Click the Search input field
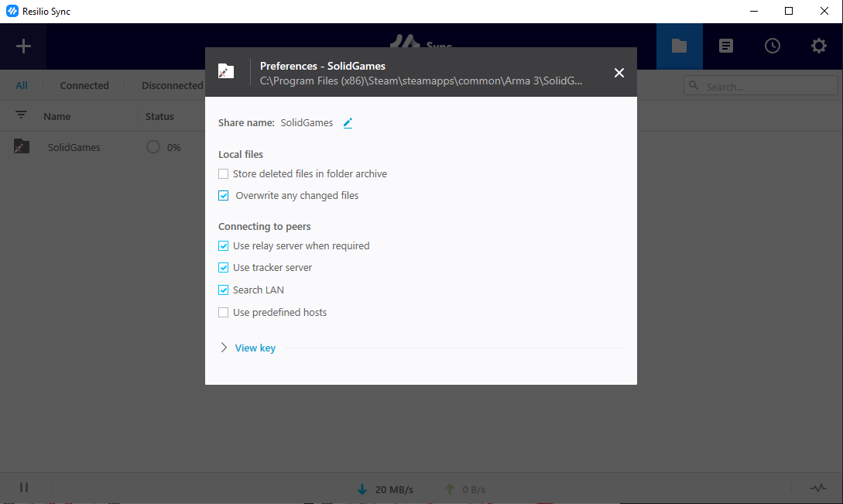 tap(760, 85)
